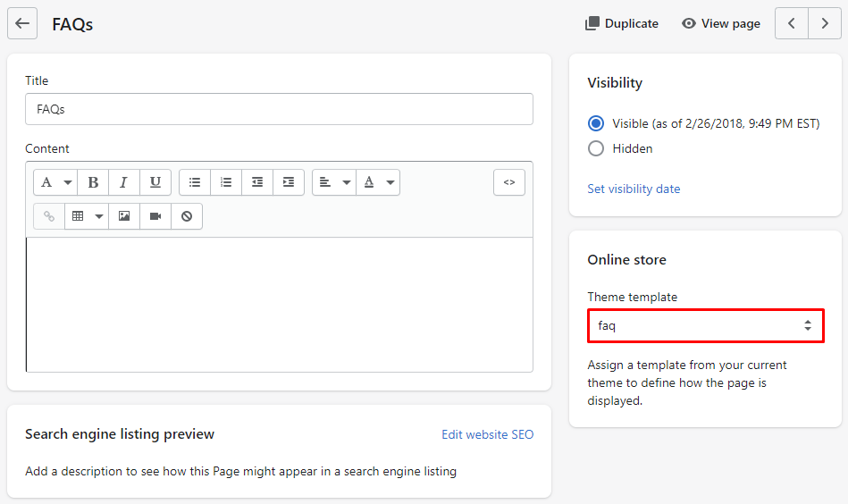Click the insert image icon
Screen dimensions: 848x504
[124, 216]
